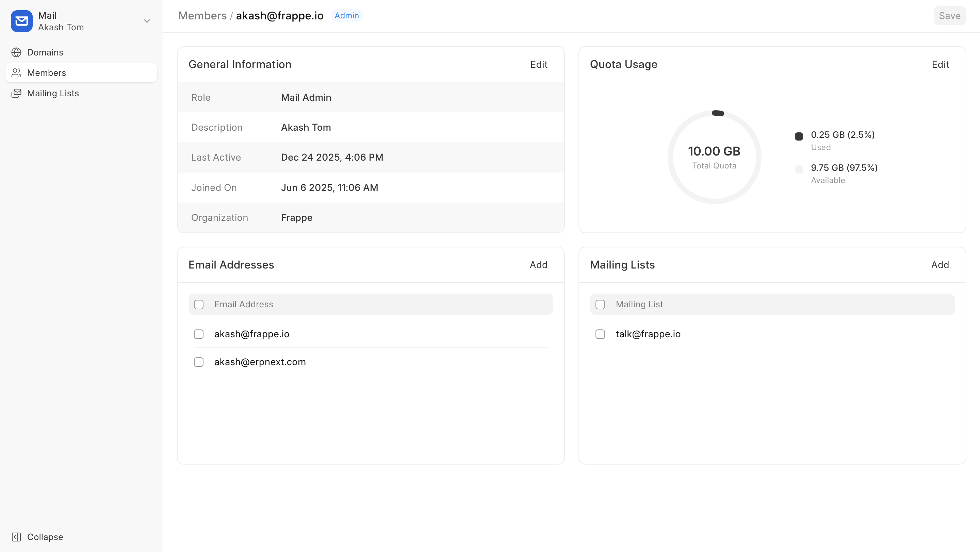Navigate back via Members breadcrumb
The image size is (980, 552).
tap(202, 16)
